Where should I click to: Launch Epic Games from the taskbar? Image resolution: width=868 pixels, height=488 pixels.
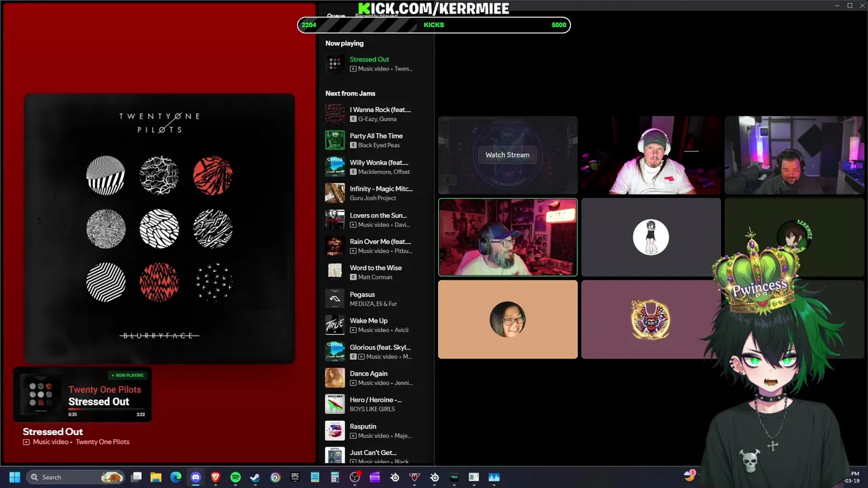(295, 477)
